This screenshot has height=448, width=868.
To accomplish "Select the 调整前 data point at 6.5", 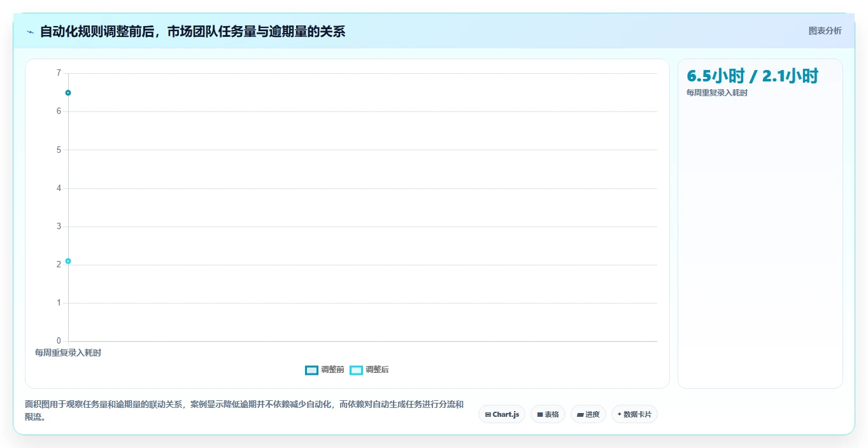I will [x=68, y=93].
